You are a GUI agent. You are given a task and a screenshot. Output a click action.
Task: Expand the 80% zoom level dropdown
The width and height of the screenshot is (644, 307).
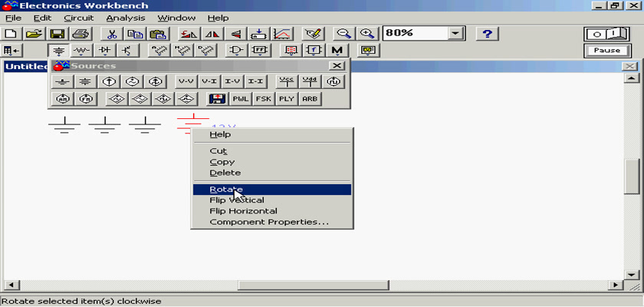click(x=455, y=34)
